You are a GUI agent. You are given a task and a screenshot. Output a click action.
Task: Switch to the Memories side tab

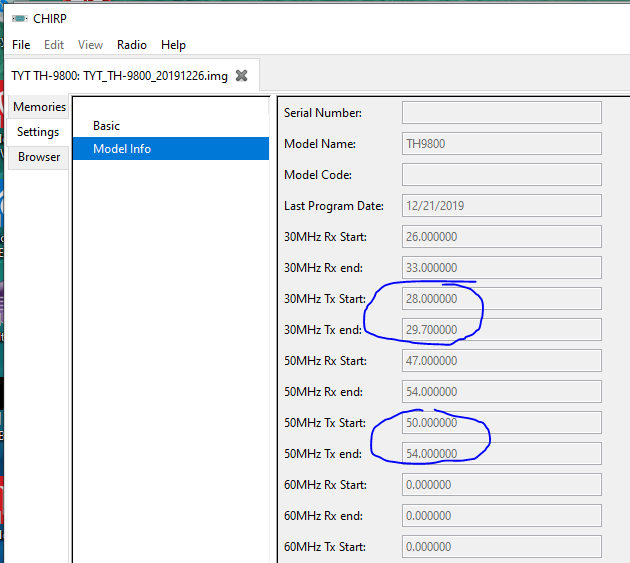tap(39, 107)
